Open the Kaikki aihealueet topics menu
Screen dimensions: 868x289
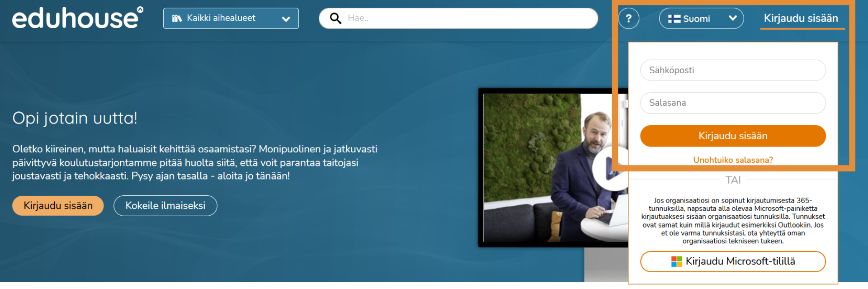(221, 19)
